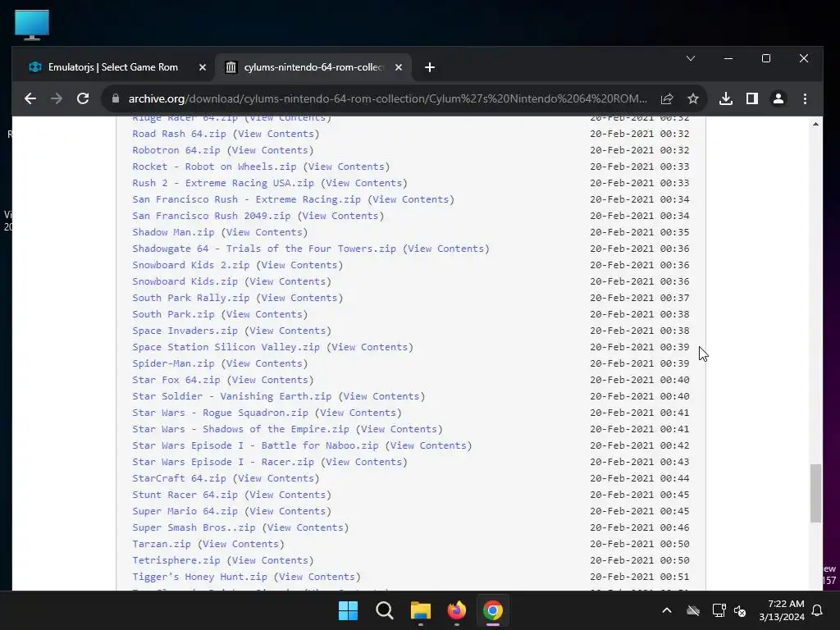Click the vertical scrollbar thumb
The width and height of the screenshot is (840, 630).
click(815, 493)
